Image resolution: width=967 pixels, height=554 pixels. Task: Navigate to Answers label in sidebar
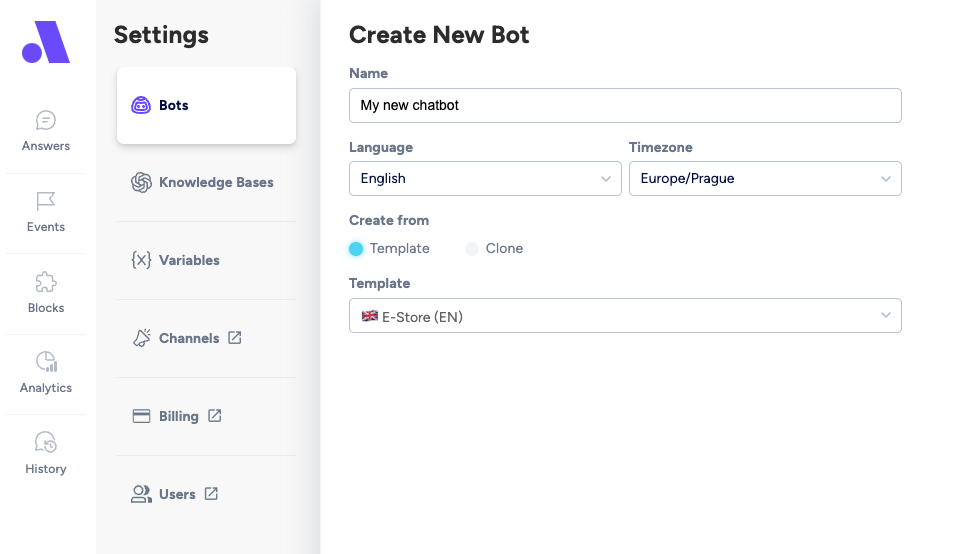click(46, 146)
